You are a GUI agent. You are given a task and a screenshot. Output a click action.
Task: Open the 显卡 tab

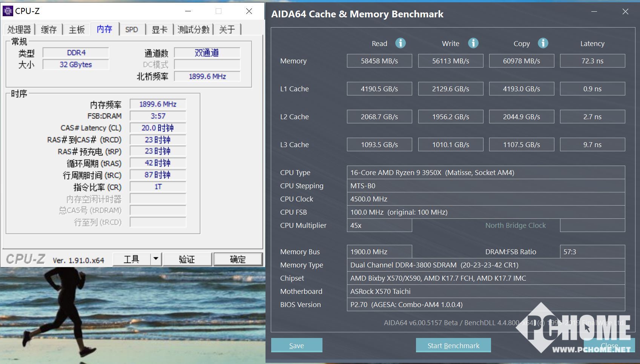(x=159, y=29)
